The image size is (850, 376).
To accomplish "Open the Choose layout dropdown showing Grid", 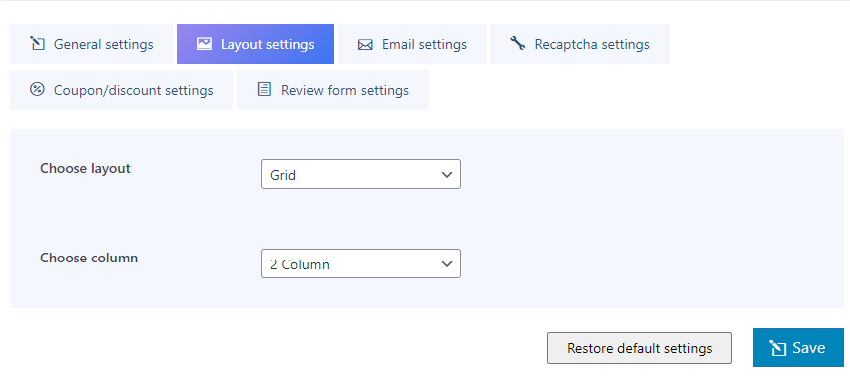I will coord(361,174).
